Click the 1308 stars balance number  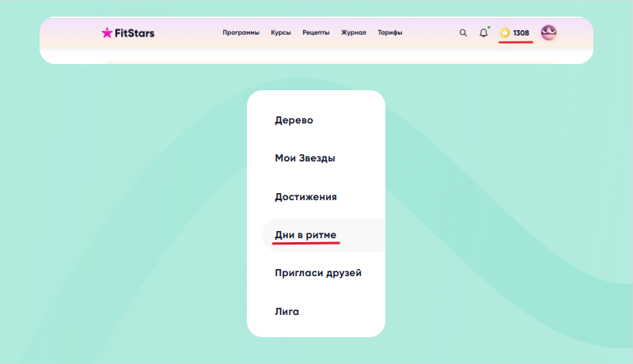[x=521, y=33]
